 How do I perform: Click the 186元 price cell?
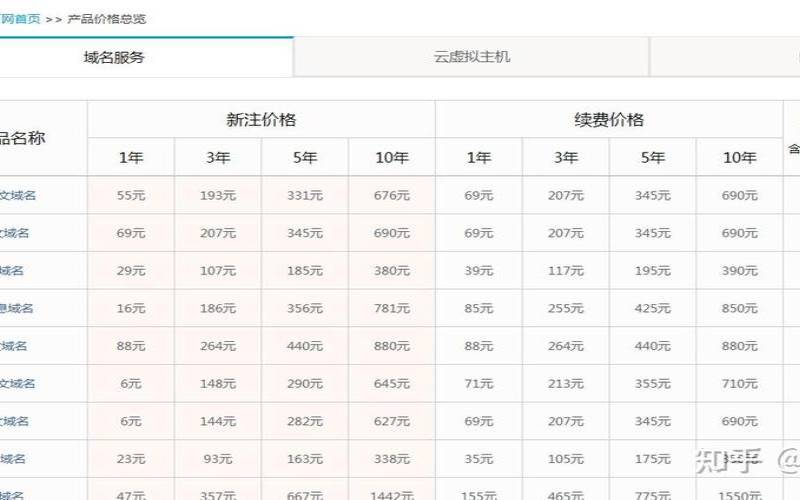pos(218,309)
